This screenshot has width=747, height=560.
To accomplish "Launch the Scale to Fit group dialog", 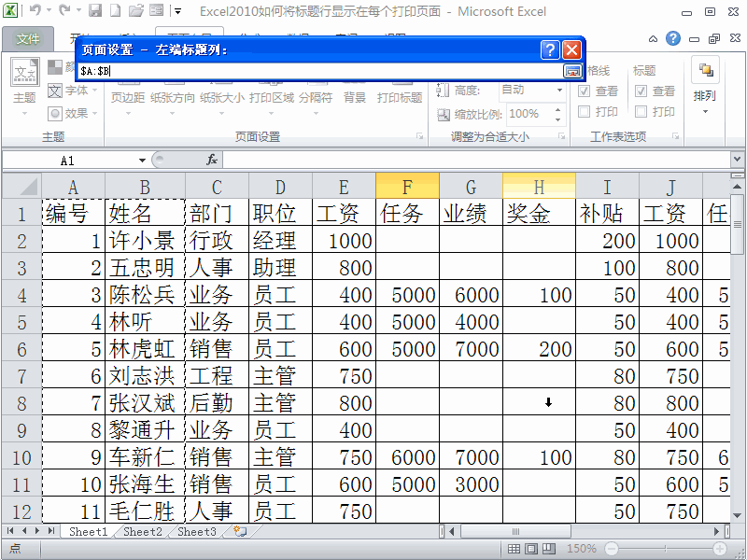I will click(x=562, y=136).
